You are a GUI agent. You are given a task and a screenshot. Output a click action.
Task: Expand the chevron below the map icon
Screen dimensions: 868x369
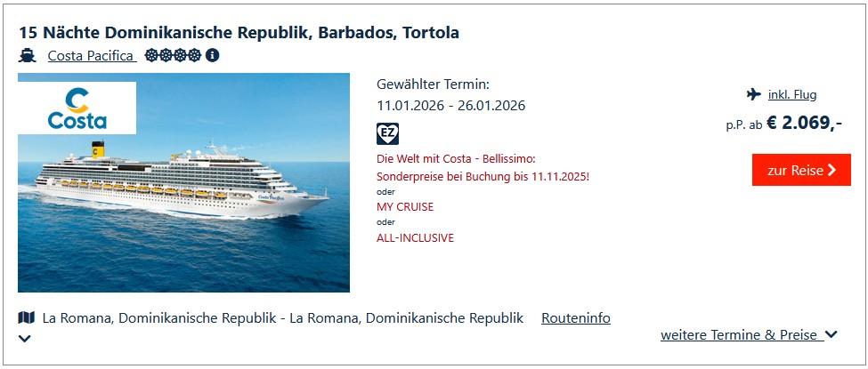pos(25,339)
